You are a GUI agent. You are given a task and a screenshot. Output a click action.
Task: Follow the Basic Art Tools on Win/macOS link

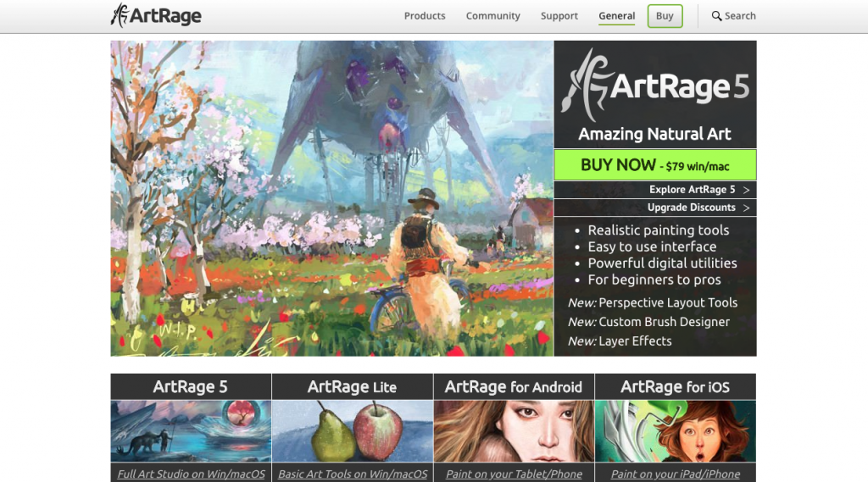(x=353, y=474)
